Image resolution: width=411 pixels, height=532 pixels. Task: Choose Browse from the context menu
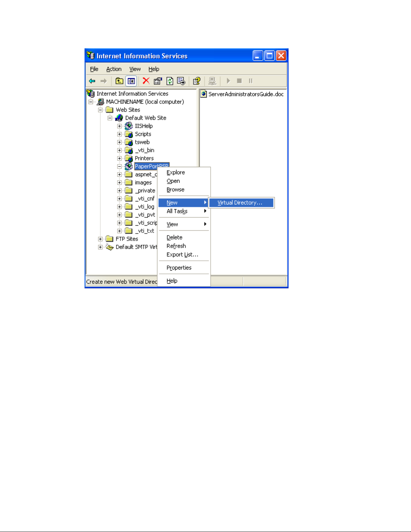(x=184, y=190)
